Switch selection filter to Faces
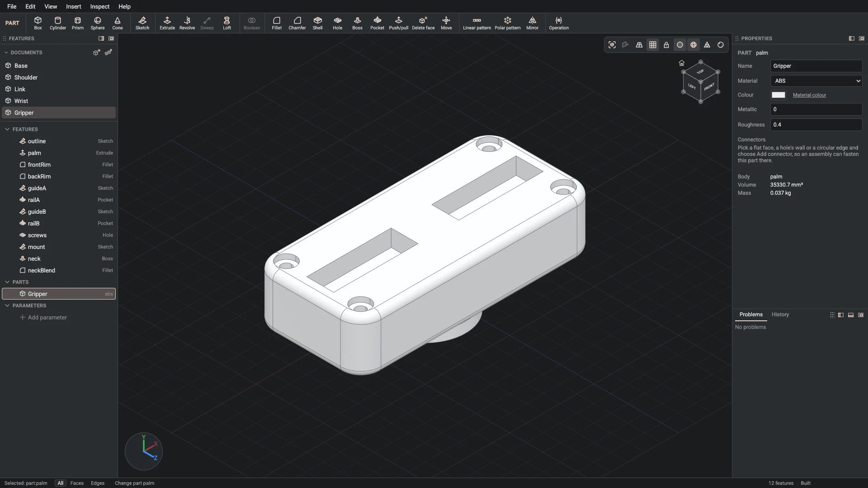 coord(77,483)
